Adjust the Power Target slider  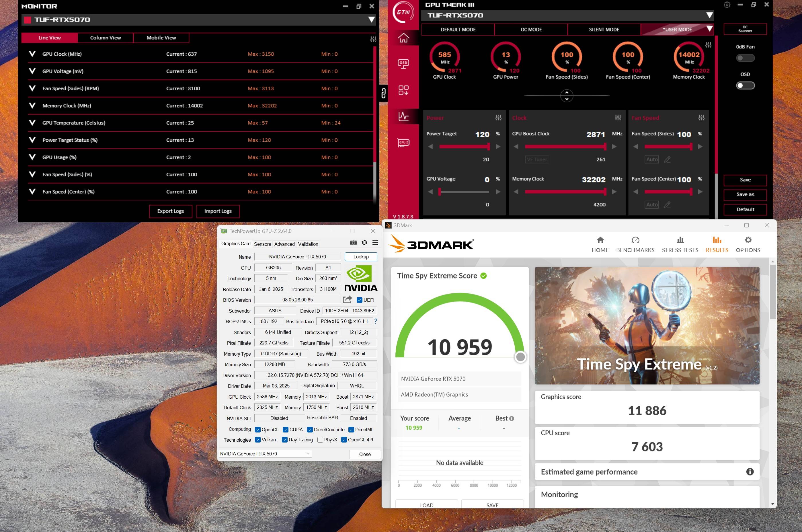pos(464,147)
